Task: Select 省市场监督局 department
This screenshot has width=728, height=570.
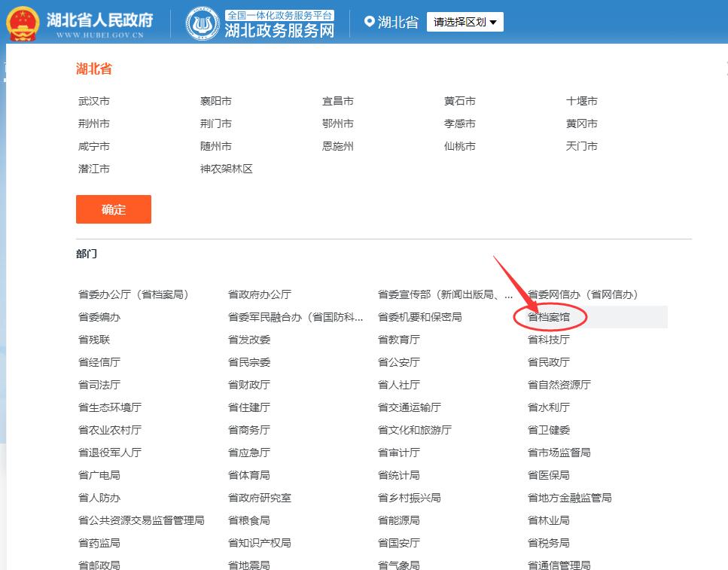Action: [559, 453]
